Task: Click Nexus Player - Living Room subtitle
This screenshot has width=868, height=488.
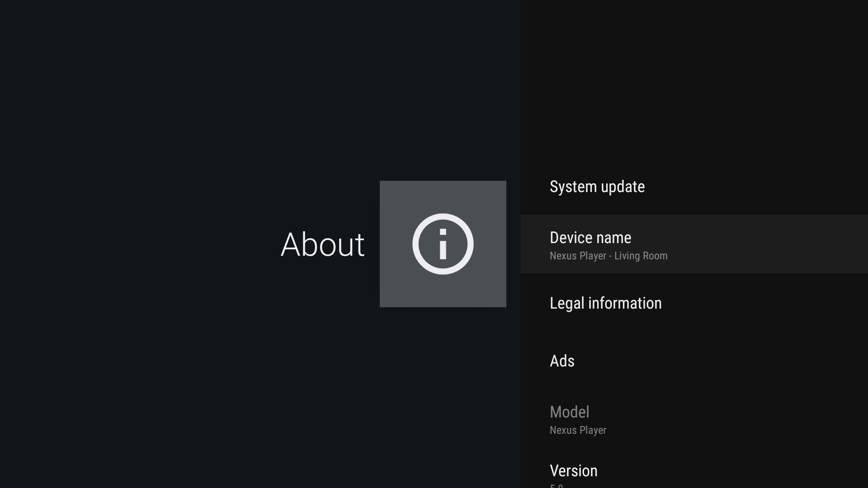Action: (x=608, y=256)
